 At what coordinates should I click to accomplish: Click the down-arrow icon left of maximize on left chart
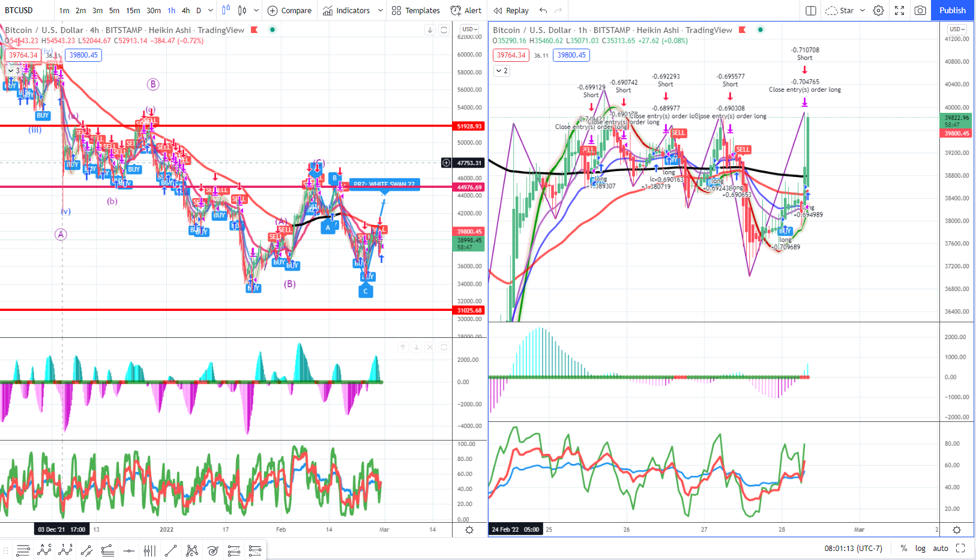[x=430, y=30]
